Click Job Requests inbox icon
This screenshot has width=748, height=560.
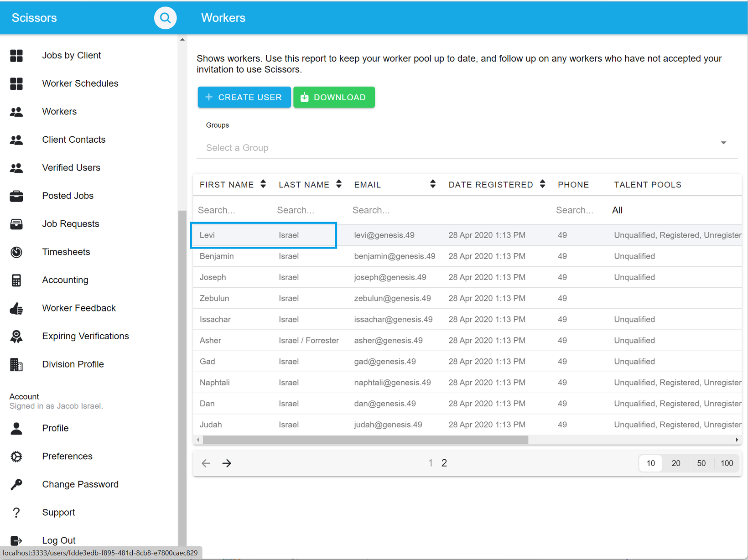16,224
